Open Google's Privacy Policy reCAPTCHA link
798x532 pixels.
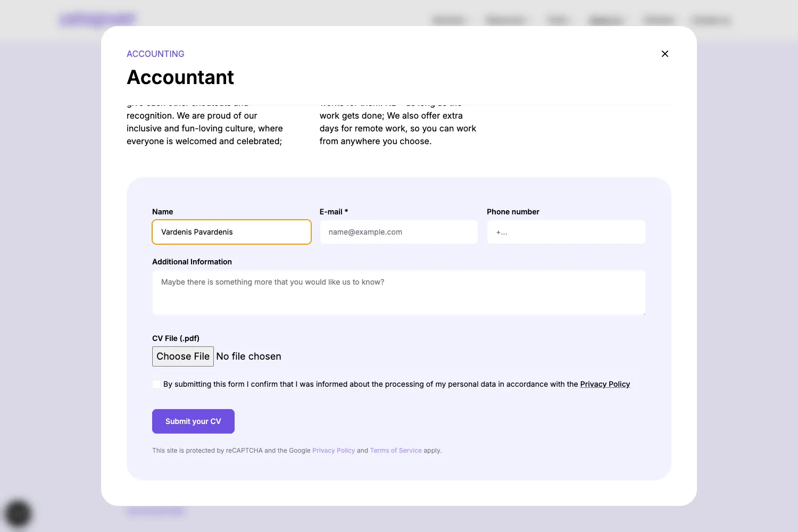(x=334, y=451)
